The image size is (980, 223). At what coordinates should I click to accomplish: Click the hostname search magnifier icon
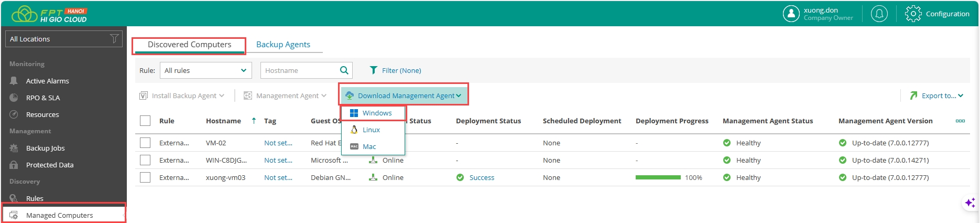tap(344, 70)
